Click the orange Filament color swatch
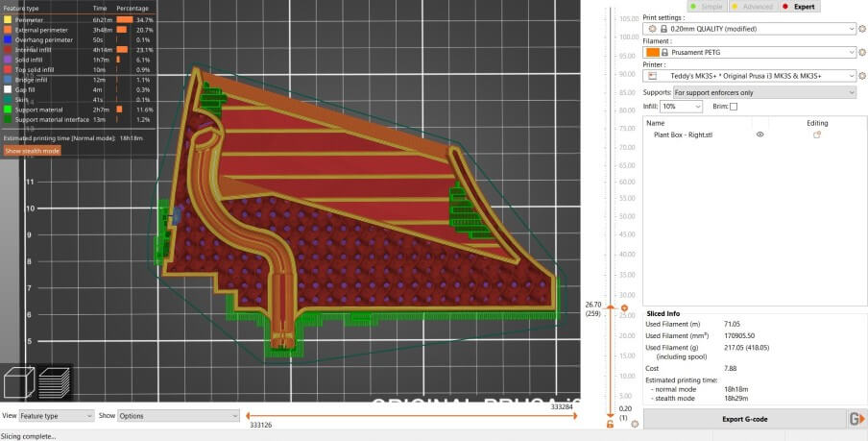 pyautogui.click(x=653, y=53)
